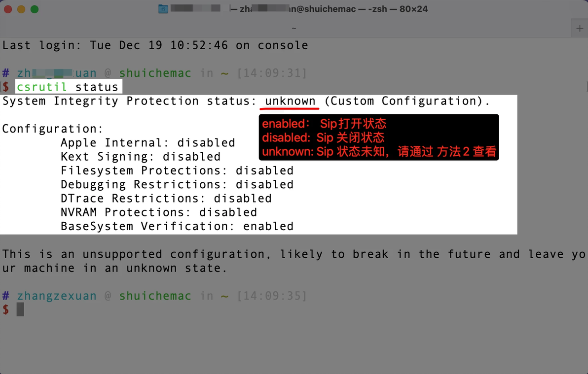
Task: Click the 'Apple Internal: disabled' line
Action: coord(147,143)
